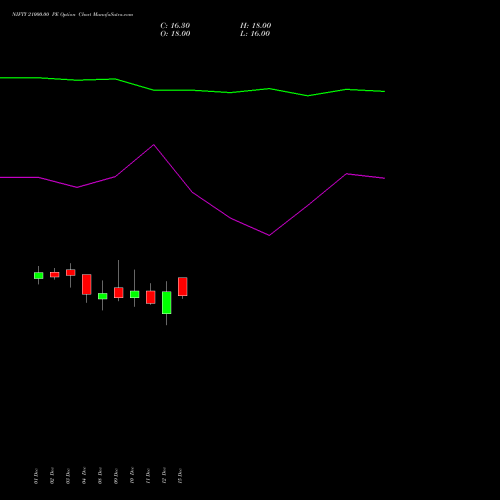Viewport: 500px width, 500px height.
Task: Select the 04 Dec date label
Action: tap(84, 476)
